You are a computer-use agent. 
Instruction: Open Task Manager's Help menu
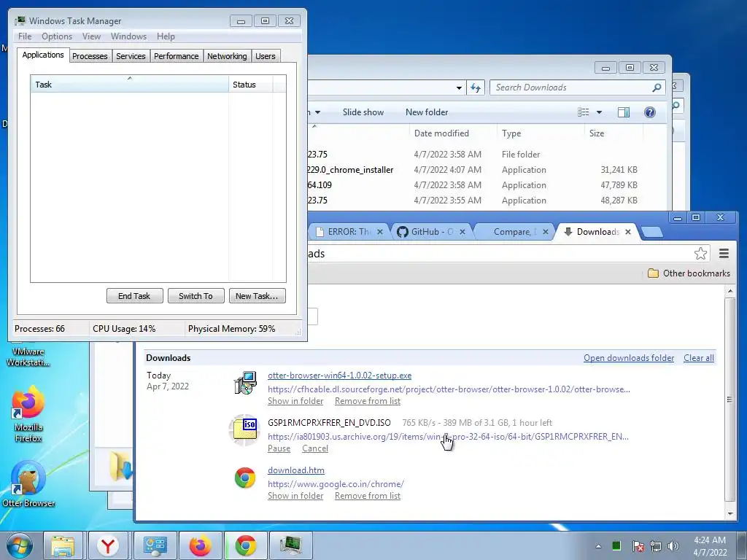pos(166,36)
